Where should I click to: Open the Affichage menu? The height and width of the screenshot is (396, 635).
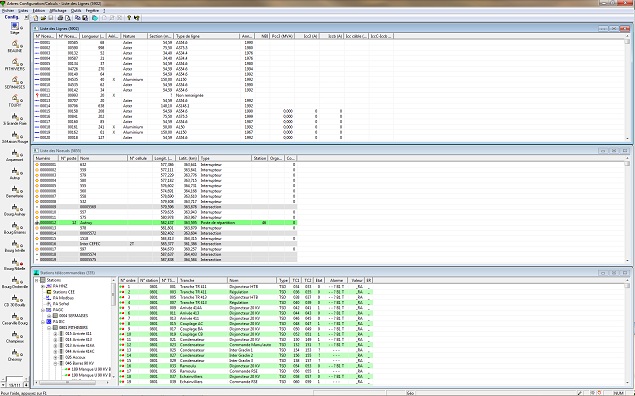pyautogui.click(x=58, y=11)
